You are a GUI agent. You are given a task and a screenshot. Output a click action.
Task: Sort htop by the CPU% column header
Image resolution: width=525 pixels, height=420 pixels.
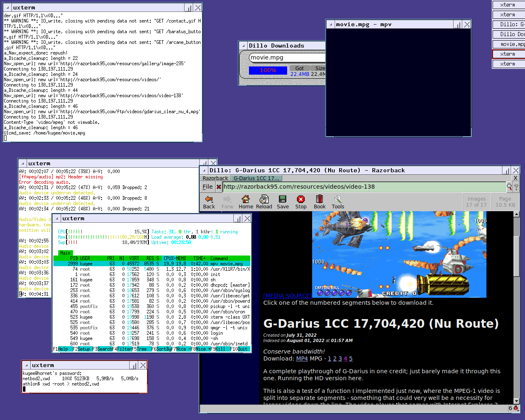pos(169,258)
